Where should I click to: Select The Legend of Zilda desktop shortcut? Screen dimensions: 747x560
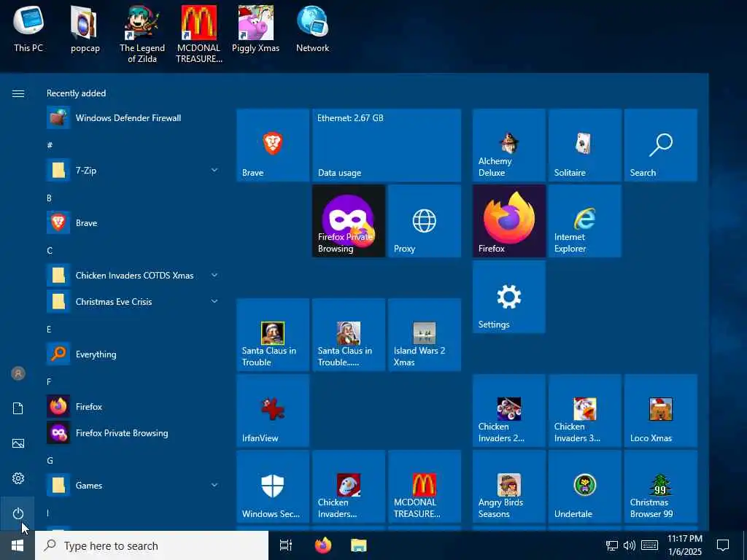click(142, 34)
